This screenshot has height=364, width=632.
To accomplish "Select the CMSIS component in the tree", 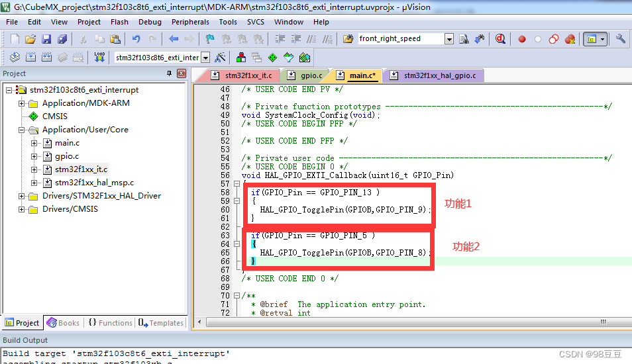I will pos(55,116).
